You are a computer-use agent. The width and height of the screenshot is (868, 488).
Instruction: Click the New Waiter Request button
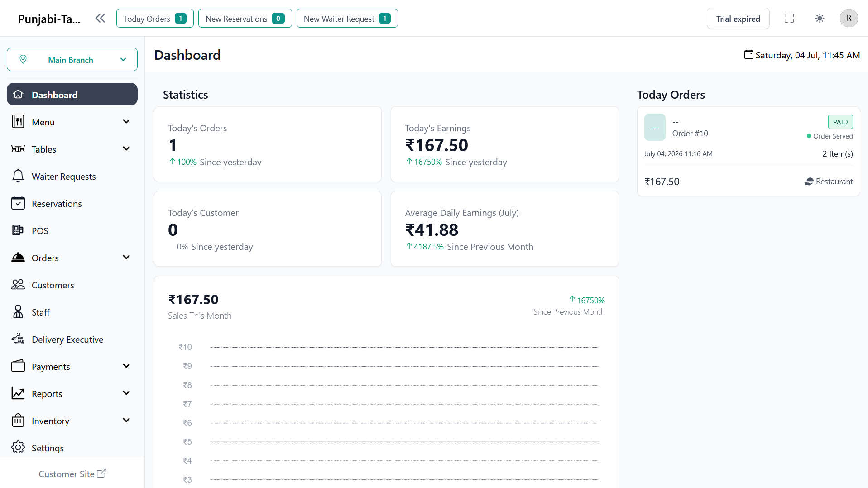tap(347, 18)
